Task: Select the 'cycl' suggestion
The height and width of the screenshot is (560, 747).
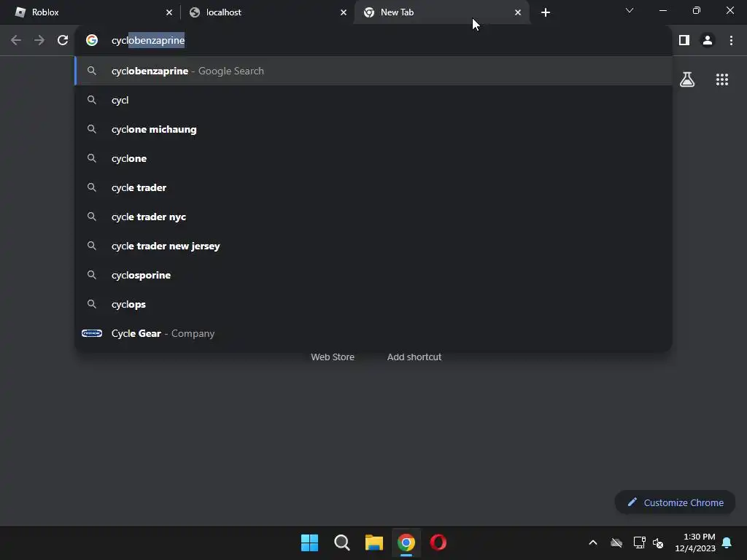Action: (x=373, y=100)
